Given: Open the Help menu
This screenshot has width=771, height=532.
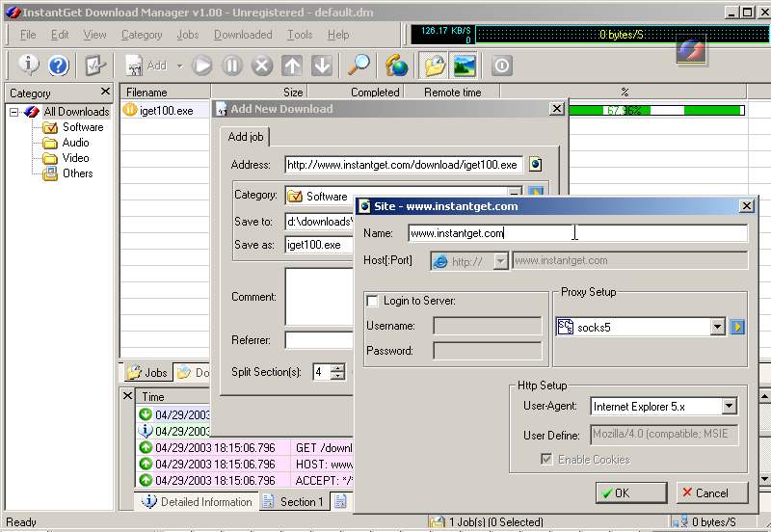Looking at the screenshot, I should (x=338, y=35).
